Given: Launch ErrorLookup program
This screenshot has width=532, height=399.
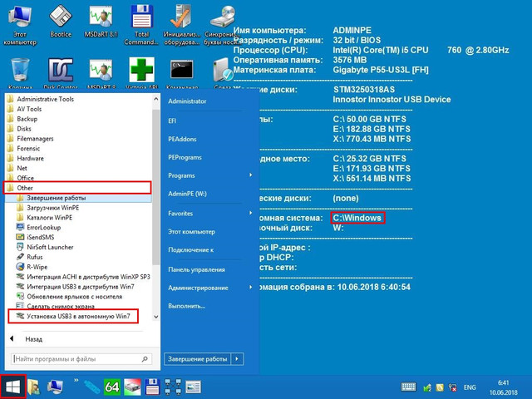Looking at the screenshot, I should (79, 227).
